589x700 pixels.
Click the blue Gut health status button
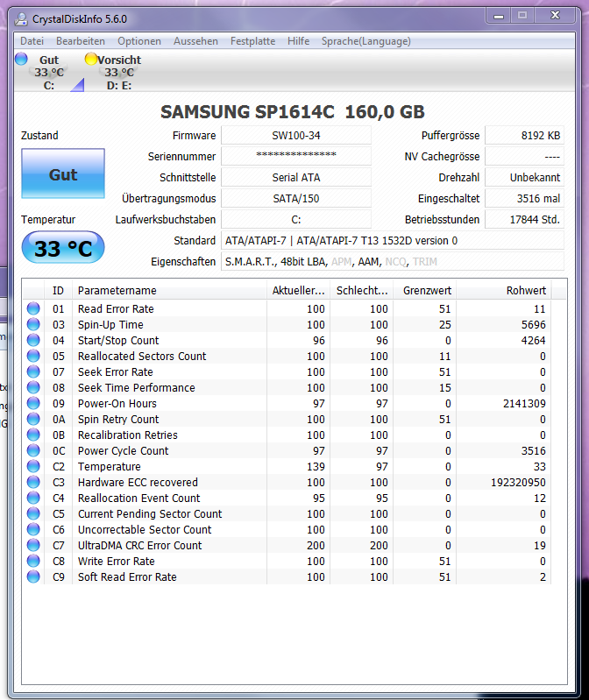click(63, 173)
